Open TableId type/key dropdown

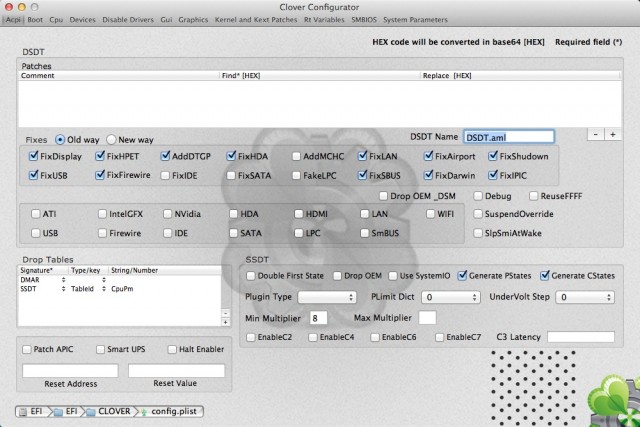click(104, 289)
